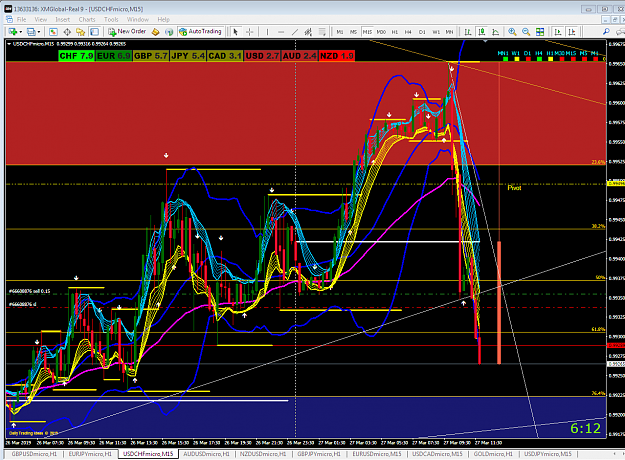Switch to the GOLDmicro,H1 chart tab
The image size is (625, 460).
pyautogui.click(x=493, y=454)
